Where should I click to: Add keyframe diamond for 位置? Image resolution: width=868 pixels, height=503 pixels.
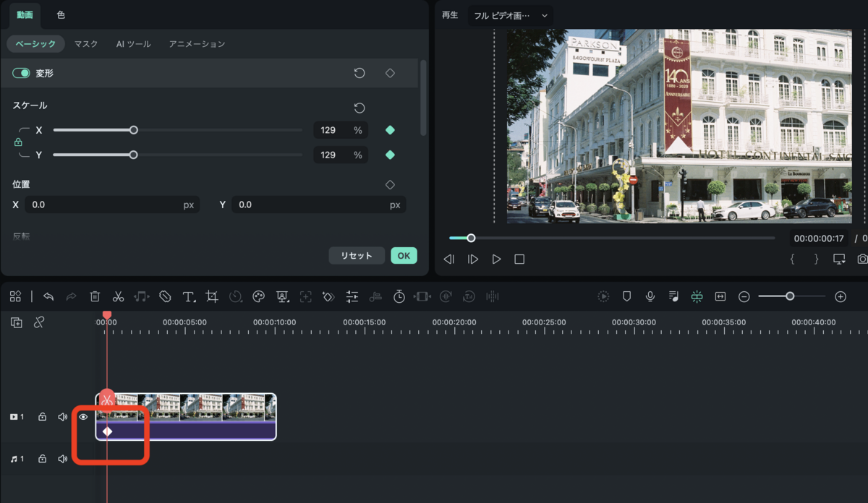[390, 185]
